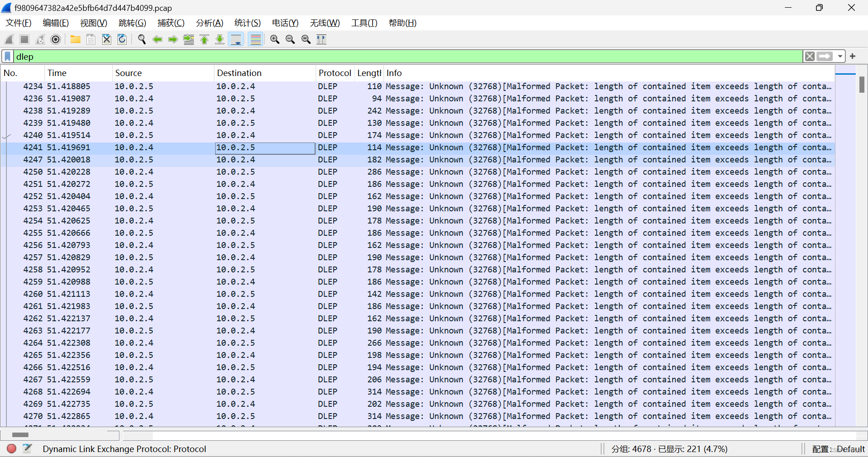868x457 pixels.
Task: Click the stop capture square icon
Action: click(24, 39)
